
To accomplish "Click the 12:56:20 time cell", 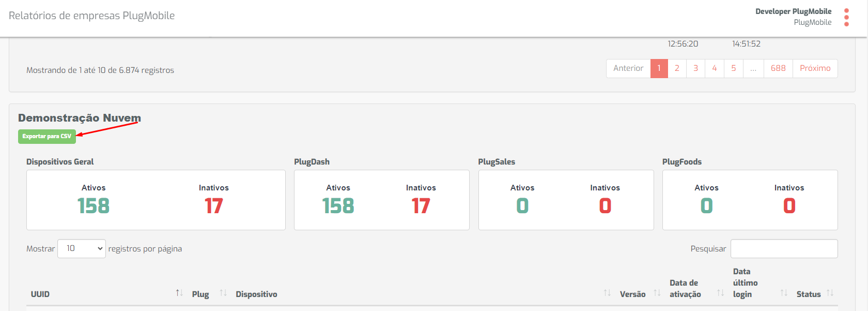I will (683, 44).
